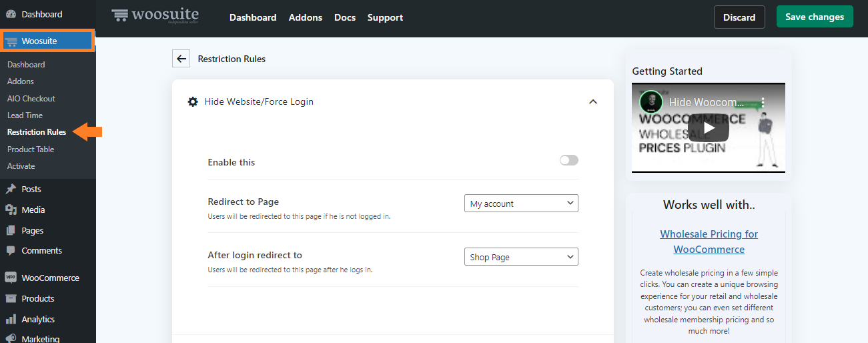This screenshot has height=343, width=868.
Task: Click the Analytics bar chart icon
Action: pos(11,320)
